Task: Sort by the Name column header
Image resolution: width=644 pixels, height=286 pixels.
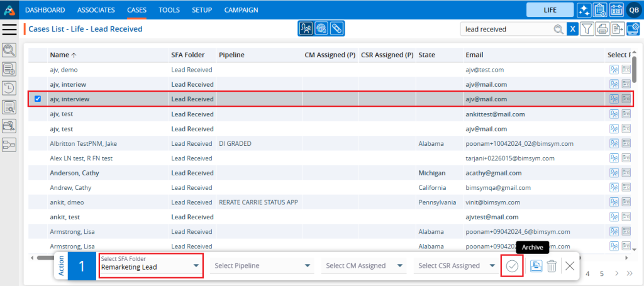Action: tap(59, 55)
